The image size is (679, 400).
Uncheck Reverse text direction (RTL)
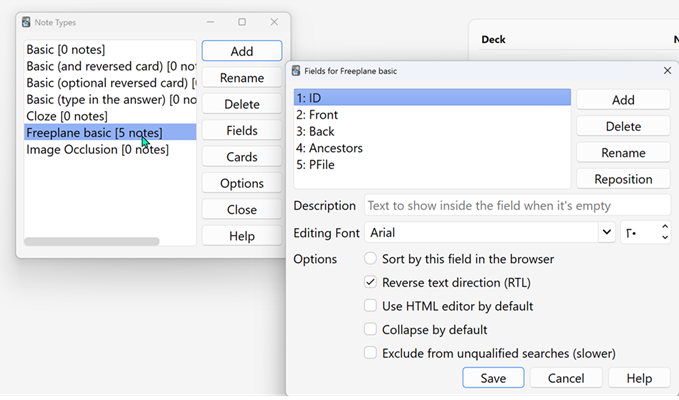[x=371, y=283]
